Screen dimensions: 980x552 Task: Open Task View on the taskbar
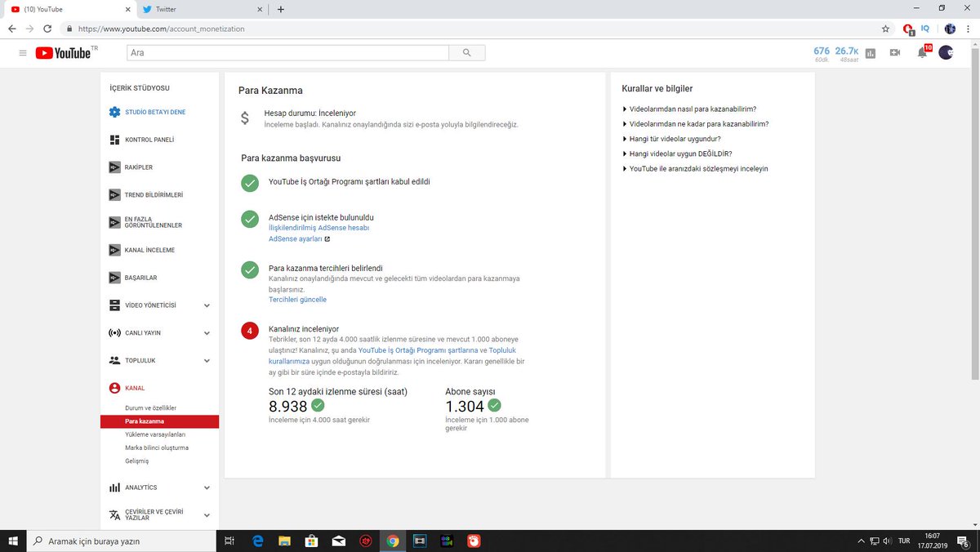(230, 541)
